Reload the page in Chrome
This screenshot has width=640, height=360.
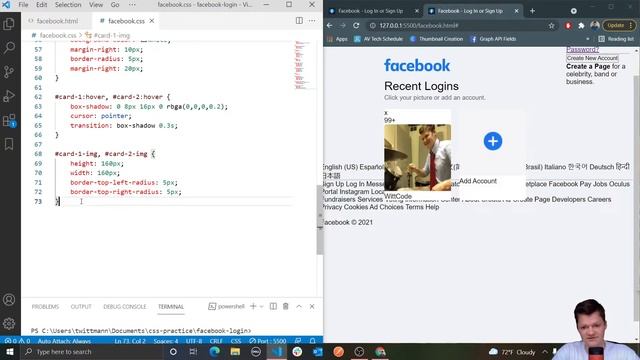click(x=356, y=25)
